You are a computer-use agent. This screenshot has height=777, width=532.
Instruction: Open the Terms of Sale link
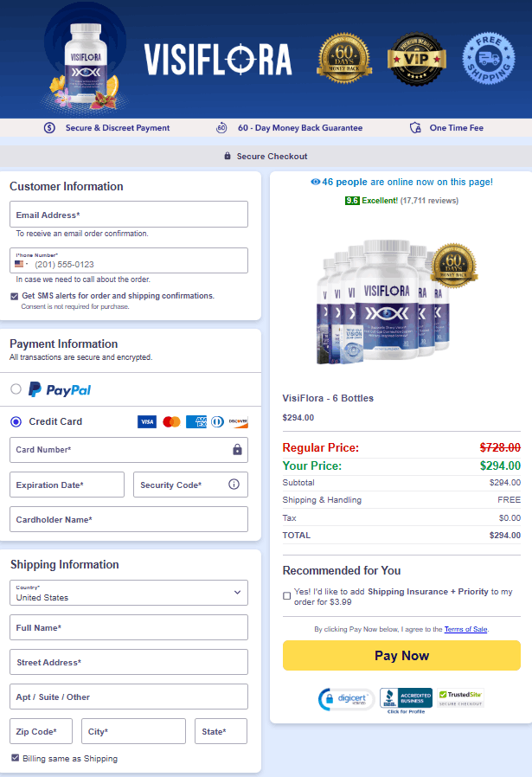tap(465, 629)
